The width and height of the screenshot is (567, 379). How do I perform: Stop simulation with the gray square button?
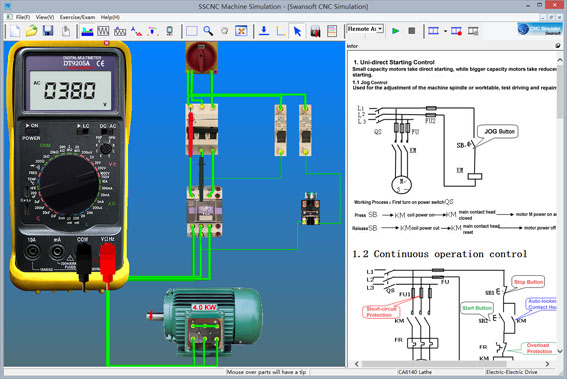click(x=412, y=31)
